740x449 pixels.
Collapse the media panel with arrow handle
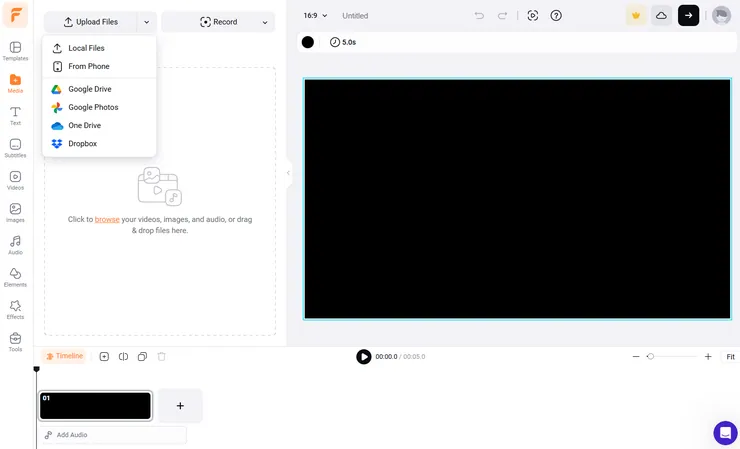(288, 173)
